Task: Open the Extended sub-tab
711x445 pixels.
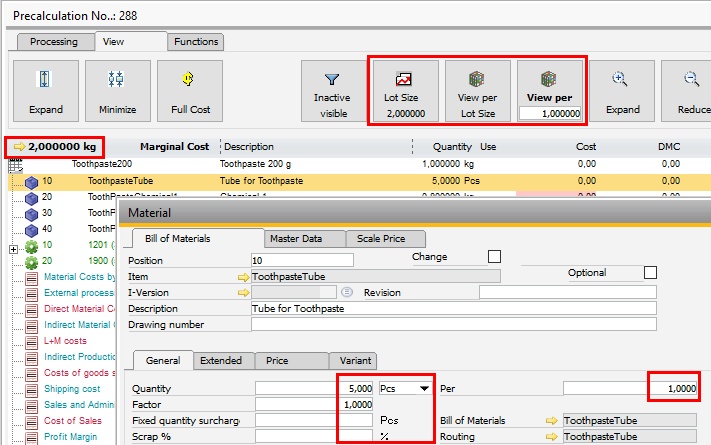Action: 221,361
